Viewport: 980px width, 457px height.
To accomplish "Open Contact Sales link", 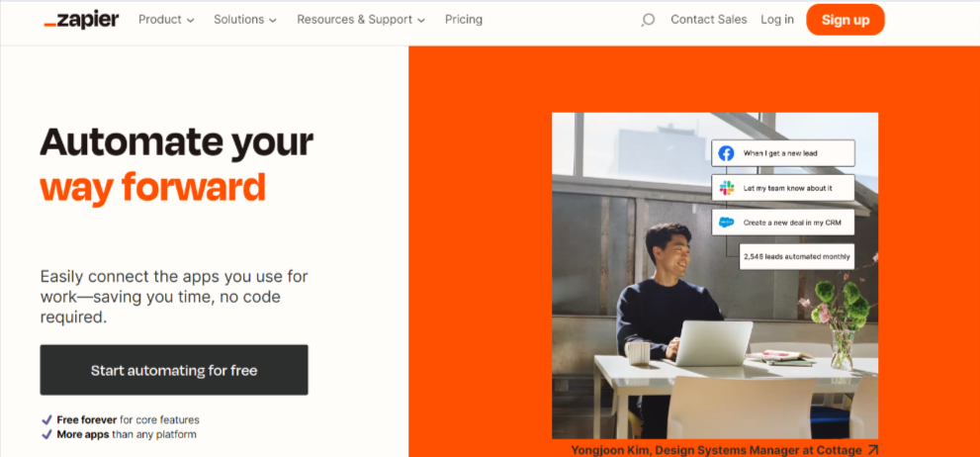I will point(709,20).
